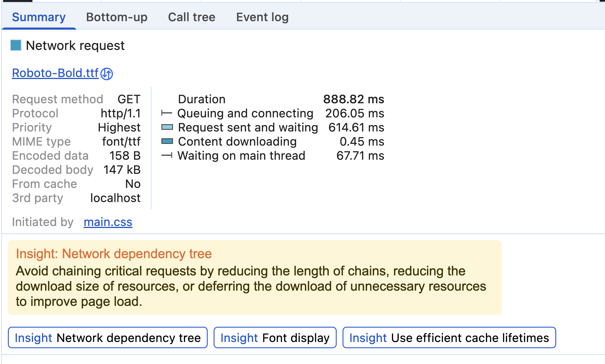The width and height of the screenshot is (605, 364).
Task: Click the Priority value Highest
Action: (x=119, y=128)
